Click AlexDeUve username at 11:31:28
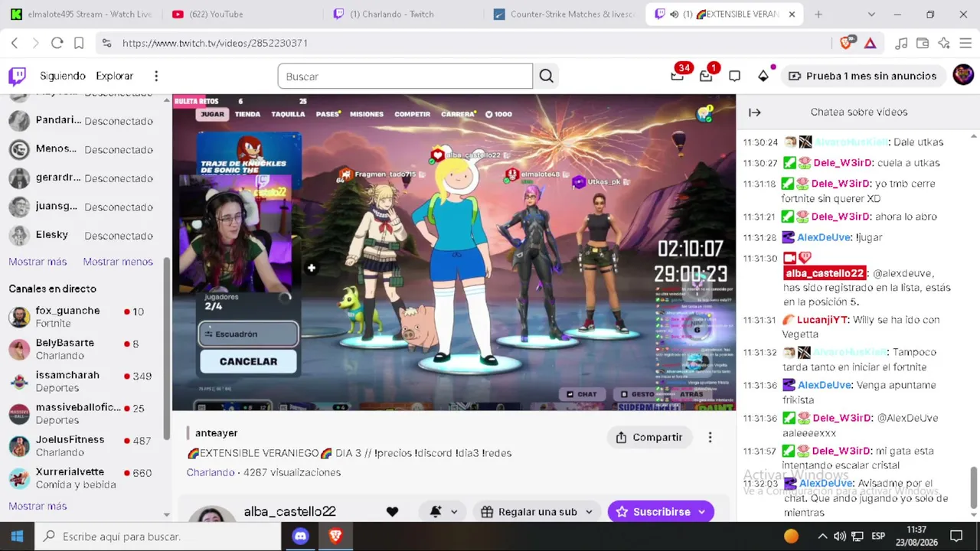980x551 pixels. (x=824, y=237)
